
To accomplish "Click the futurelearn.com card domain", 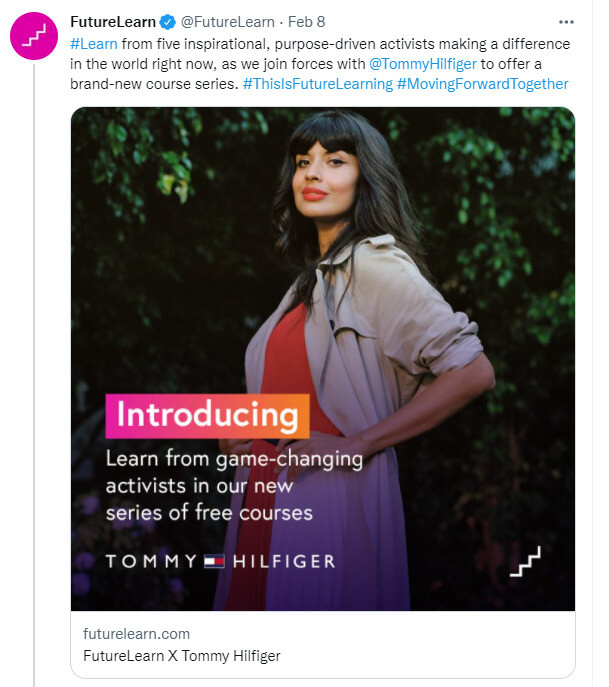I will point(137,634).
